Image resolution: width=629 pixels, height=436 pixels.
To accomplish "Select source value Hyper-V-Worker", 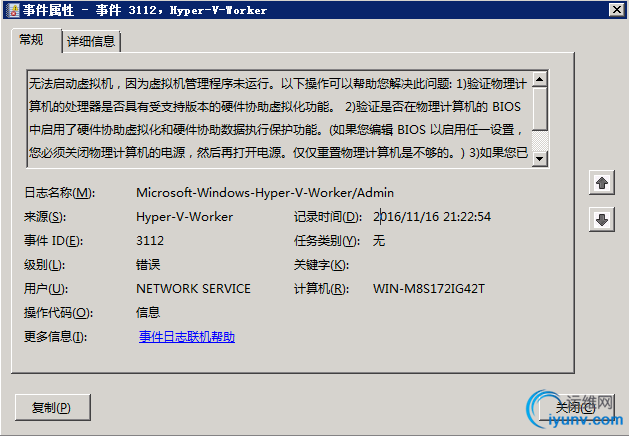I will [184, 217].
